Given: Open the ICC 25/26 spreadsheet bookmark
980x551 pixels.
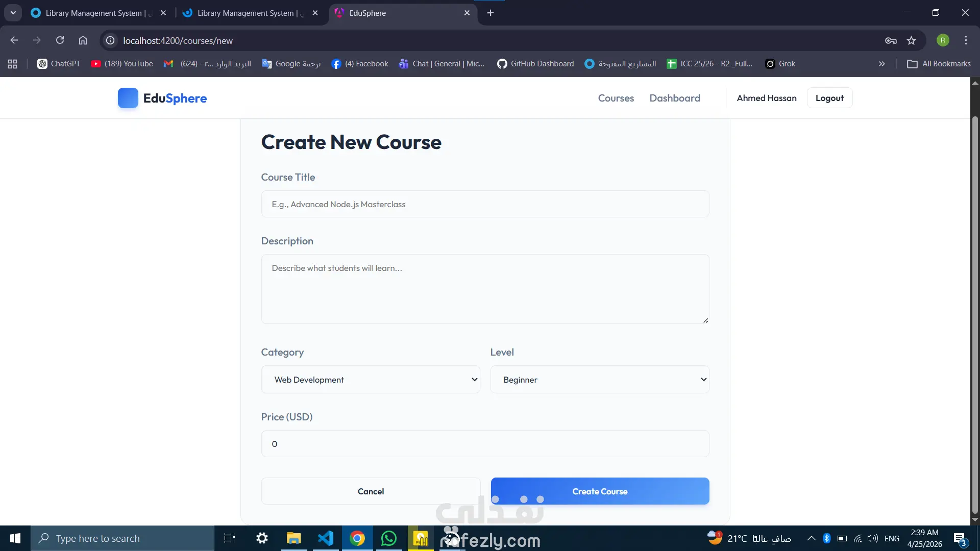Looking at the screenshot, I should point(709,64).
